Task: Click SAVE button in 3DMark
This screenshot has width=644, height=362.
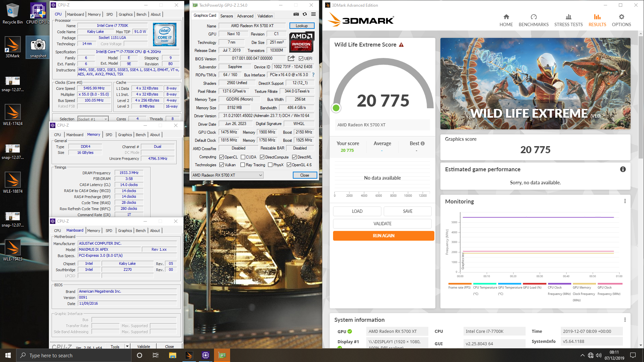Action: 408,211
